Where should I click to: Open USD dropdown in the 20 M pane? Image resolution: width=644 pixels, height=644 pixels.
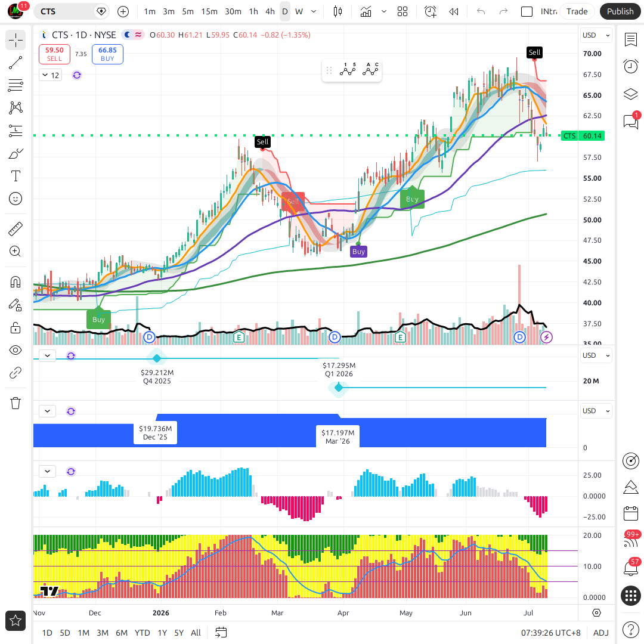(596, 355)
